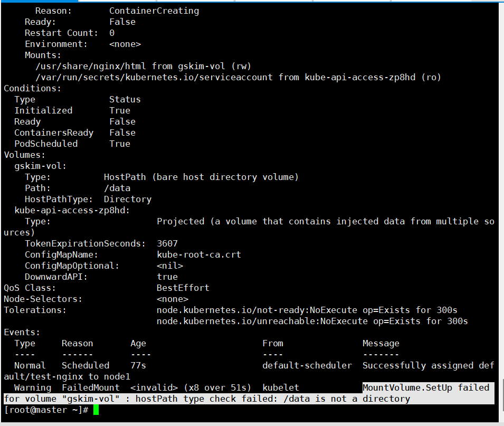This screenshot has height=426, width=504.
Task: Click the 77s event age
Action: pyautogui.click(x=138, y=366)
